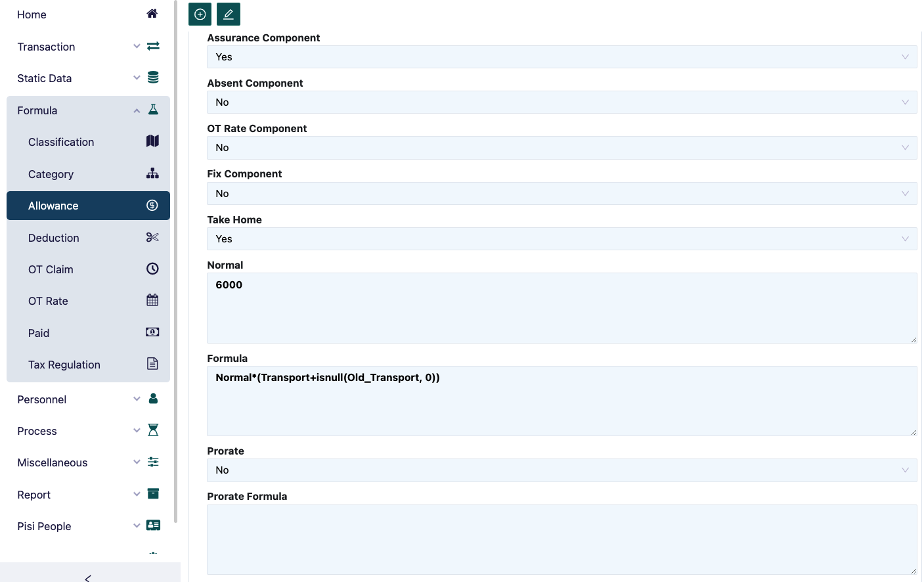The height and width of the screenshot is (582, 924).
Task: Click the Edit pencil toolbar icon
Action: pyautogui.click(x=229, y=14)
